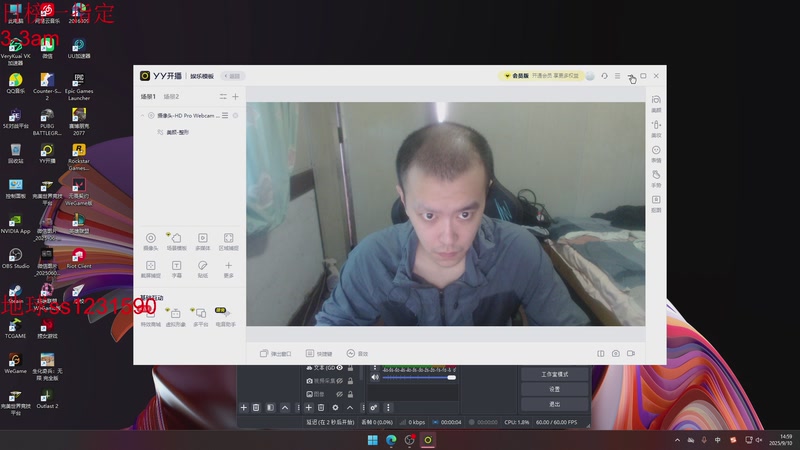This screenshot has width=800, height=450.
Task: Select the 截屏捕捉 screen capture tool
Action: click(x=151, y=269)
